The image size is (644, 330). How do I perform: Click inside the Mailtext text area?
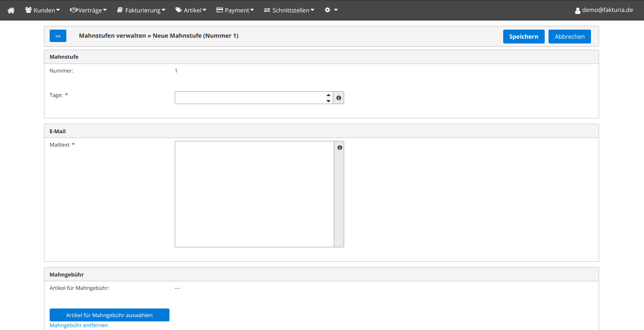coord(254,194)
